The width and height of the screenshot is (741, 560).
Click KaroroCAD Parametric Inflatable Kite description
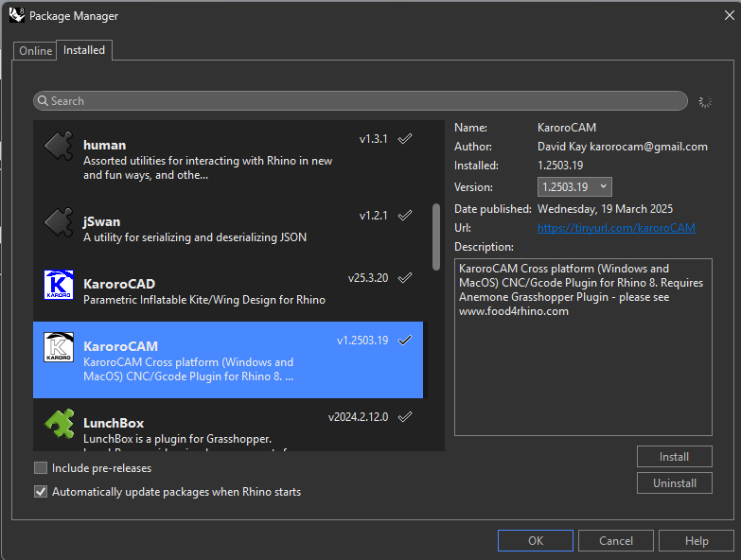click(x=204, y=300)
